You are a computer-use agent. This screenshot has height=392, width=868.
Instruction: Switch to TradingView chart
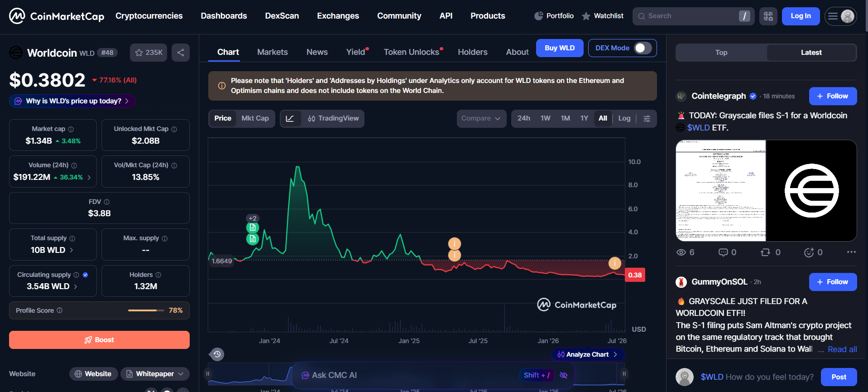tap(333, 118)
